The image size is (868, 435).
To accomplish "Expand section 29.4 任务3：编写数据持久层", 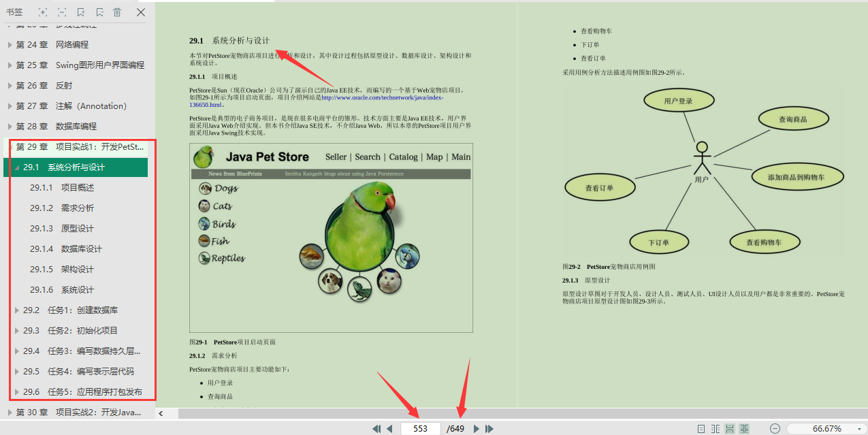I will click(16, 351).
